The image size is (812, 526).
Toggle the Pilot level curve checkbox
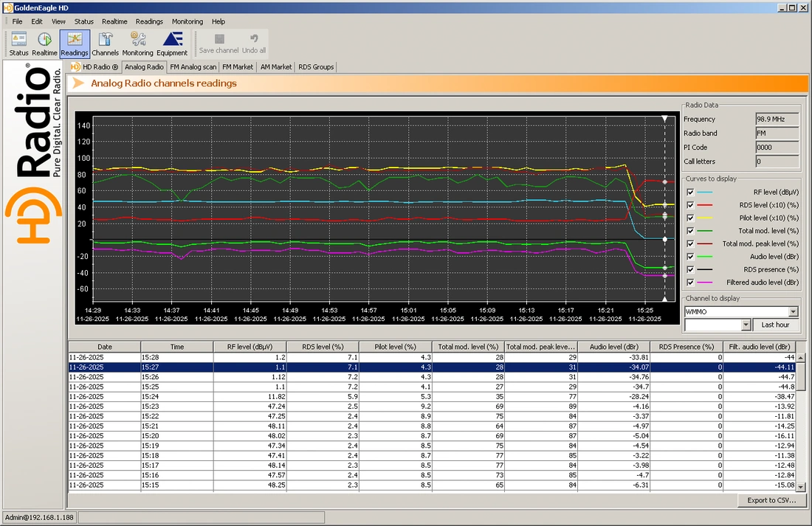[x=690, y=218]
